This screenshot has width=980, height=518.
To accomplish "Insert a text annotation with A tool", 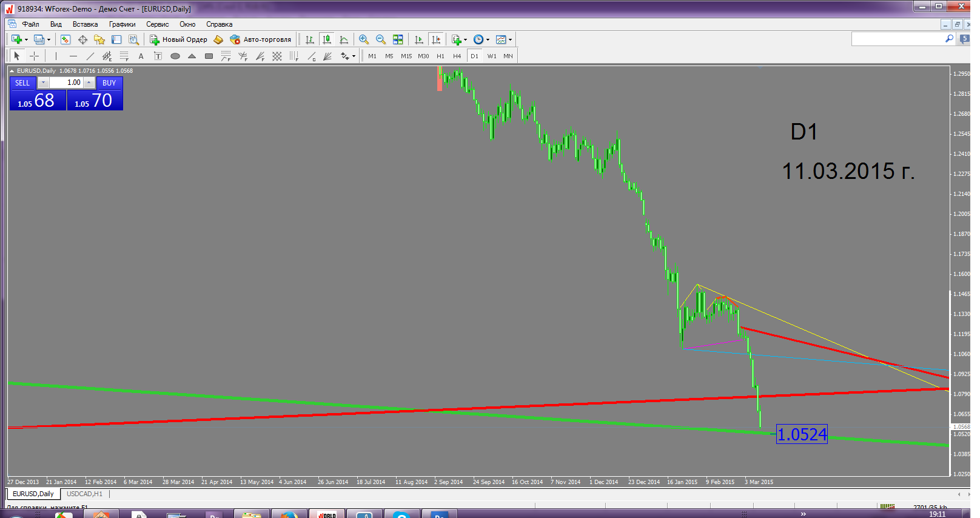I will click(141, 56).
